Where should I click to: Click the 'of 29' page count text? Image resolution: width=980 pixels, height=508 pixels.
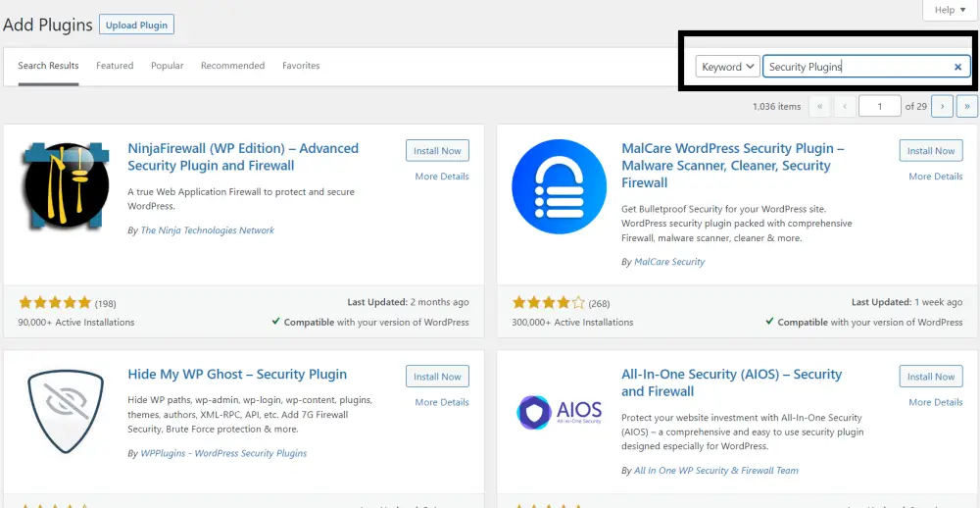click(x=915, y=106)
